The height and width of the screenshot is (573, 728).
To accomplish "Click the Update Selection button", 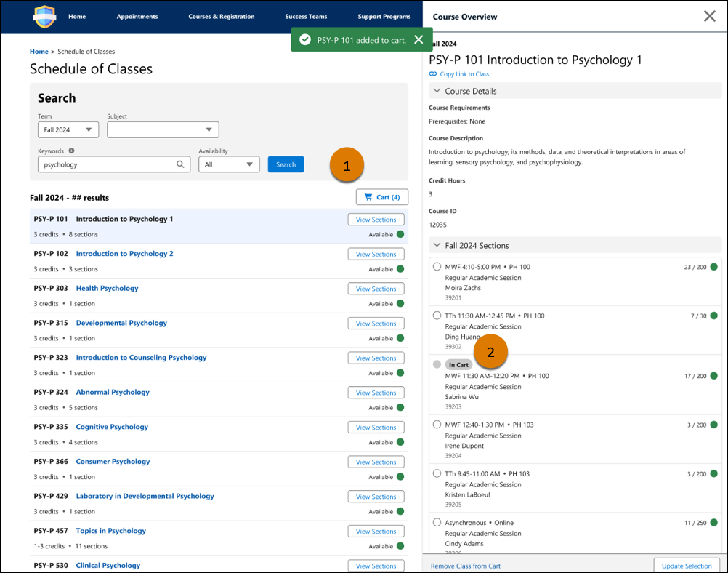I will click(687, 565).
